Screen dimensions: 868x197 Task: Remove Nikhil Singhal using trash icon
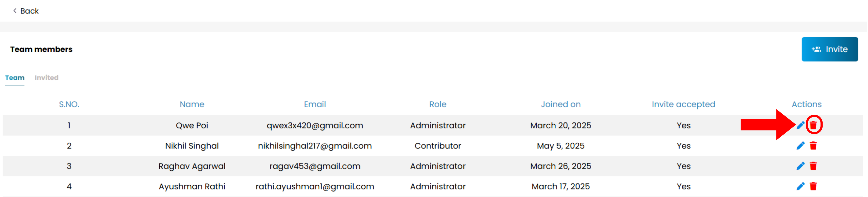[813, 146]
